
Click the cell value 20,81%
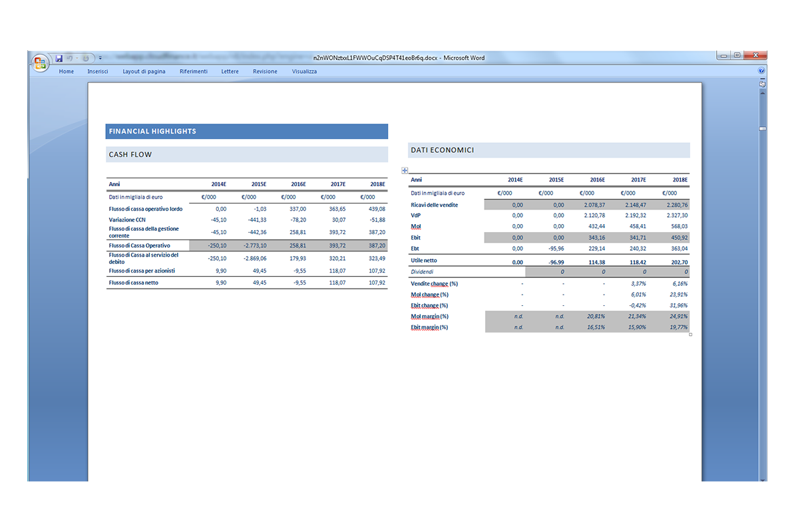(x=596, y=317)
